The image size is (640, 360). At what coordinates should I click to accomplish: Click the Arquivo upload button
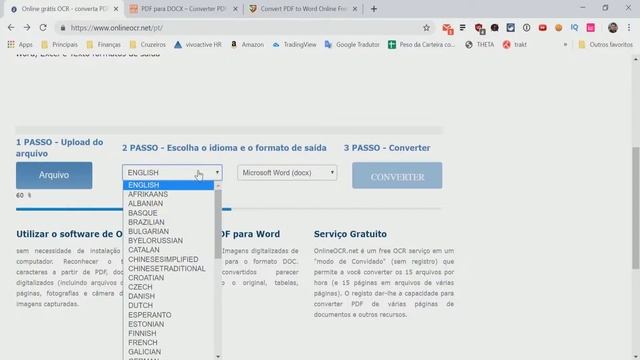pos(54,175)
